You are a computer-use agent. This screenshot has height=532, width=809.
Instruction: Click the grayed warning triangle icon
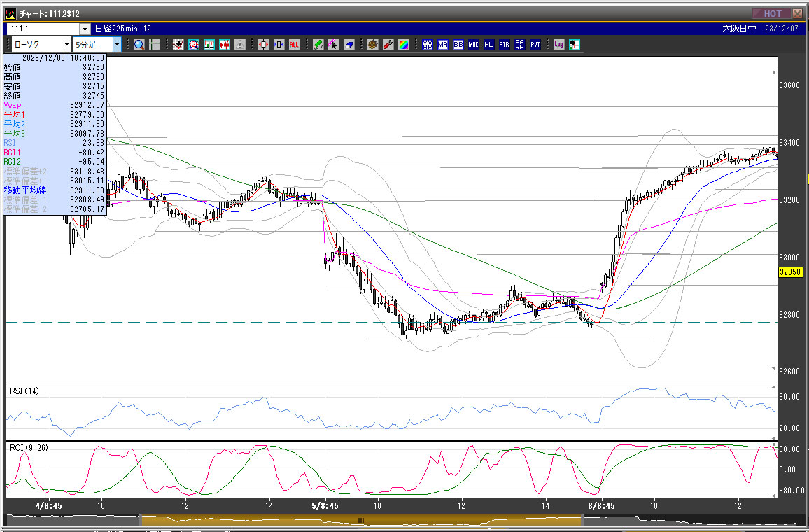click(240, 45)
